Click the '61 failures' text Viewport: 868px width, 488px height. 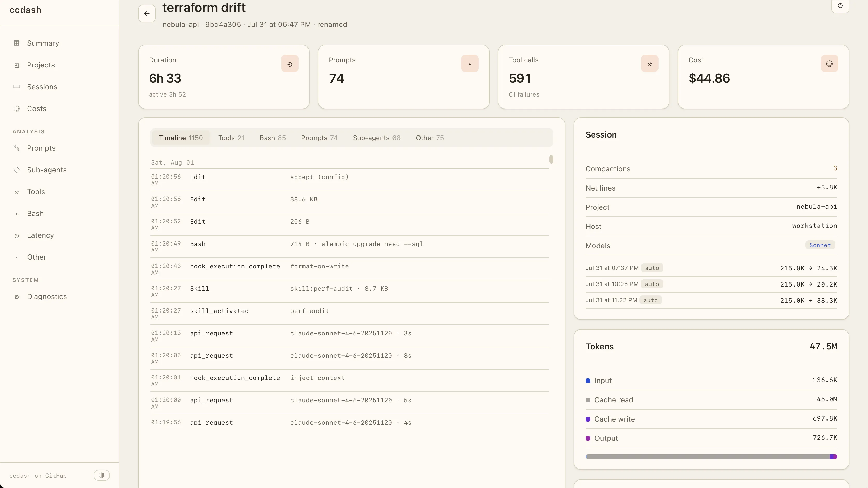point(524,94)
